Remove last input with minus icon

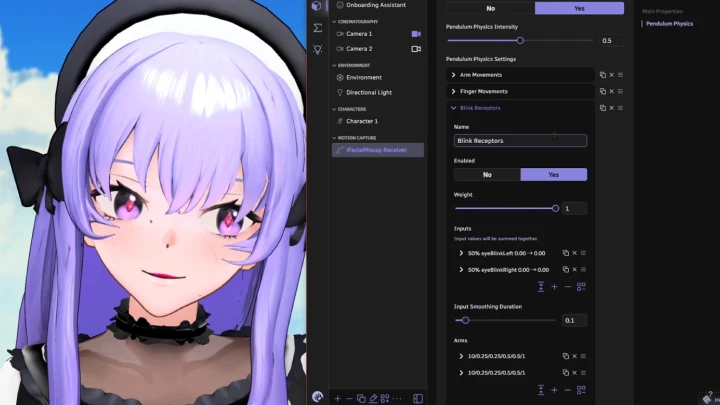coord(568,287)
